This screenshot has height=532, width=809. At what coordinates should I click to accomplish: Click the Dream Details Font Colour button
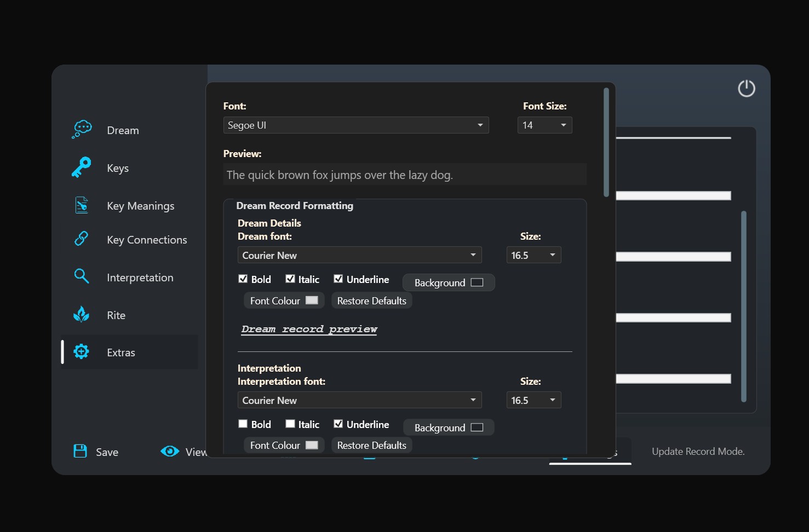tap(284, 300)
